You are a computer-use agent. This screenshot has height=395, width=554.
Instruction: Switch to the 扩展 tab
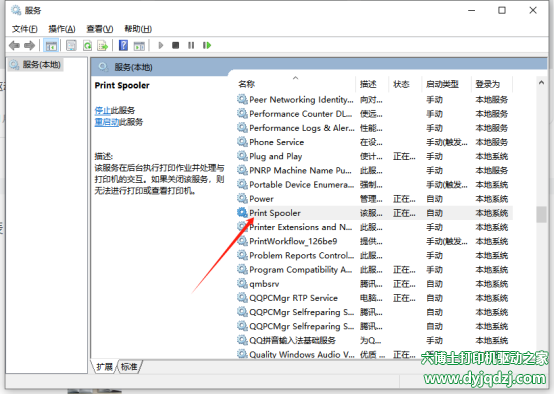point(104,367)
